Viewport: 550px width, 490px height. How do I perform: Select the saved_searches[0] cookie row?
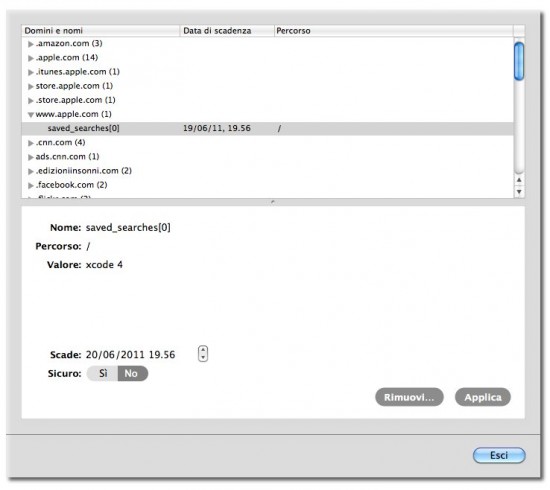[267, 128]
